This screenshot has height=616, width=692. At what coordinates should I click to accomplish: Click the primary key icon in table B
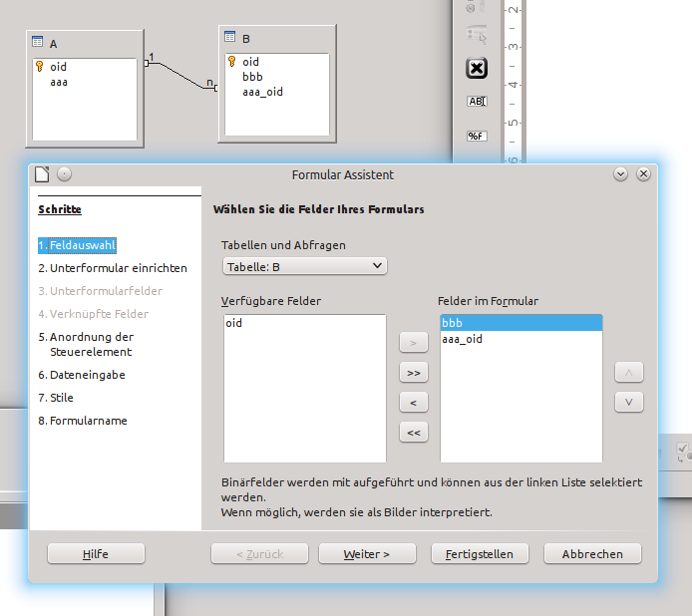[231, 61]
